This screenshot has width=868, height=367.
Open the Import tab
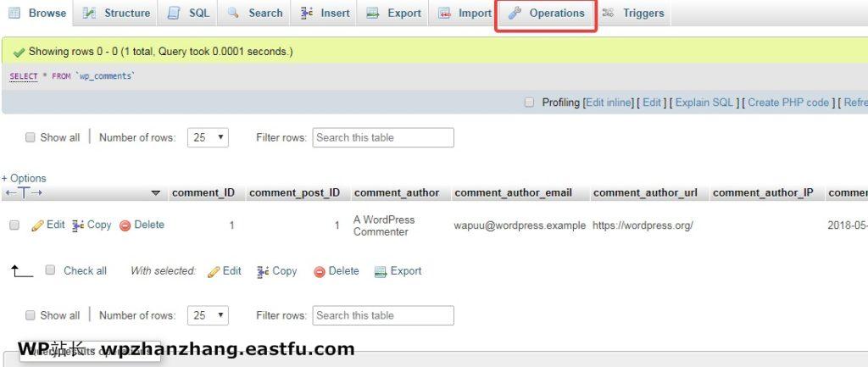(x=465, y=13)
